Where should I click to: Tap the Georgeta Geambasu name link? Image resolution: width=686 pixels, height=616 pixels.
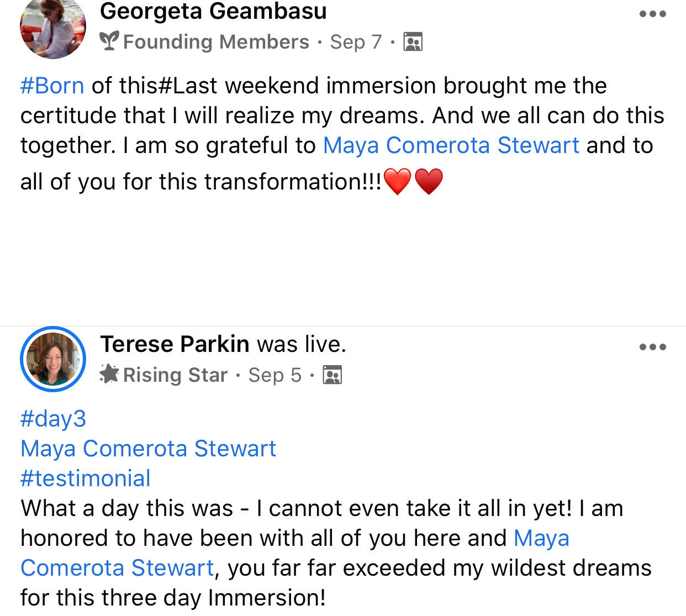coord(213,11)
